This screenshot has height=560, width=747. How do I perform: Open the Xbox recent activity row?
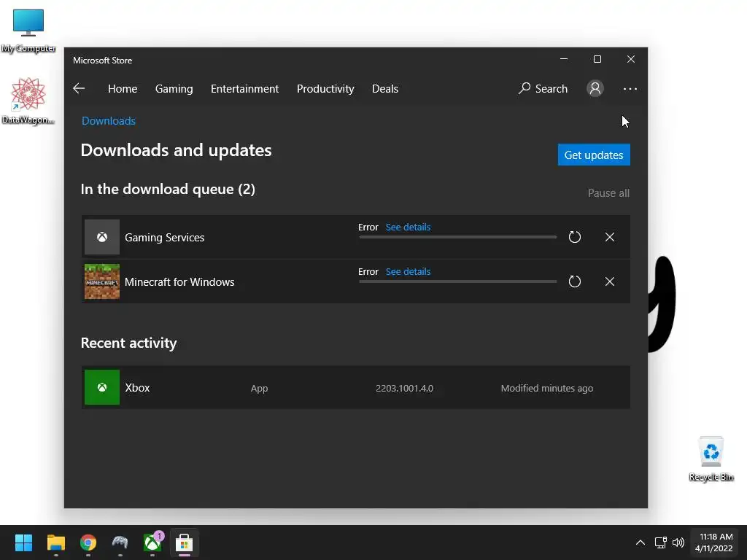click(356, 387)
